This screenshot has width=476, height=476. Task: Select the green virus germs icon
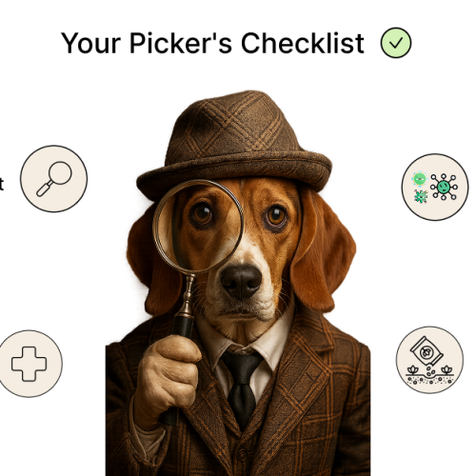click(435, 188)
